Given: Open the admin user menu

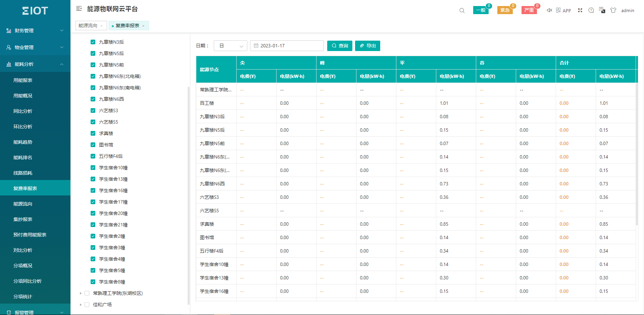Looking at the screenshot, I should coord(628,10).
